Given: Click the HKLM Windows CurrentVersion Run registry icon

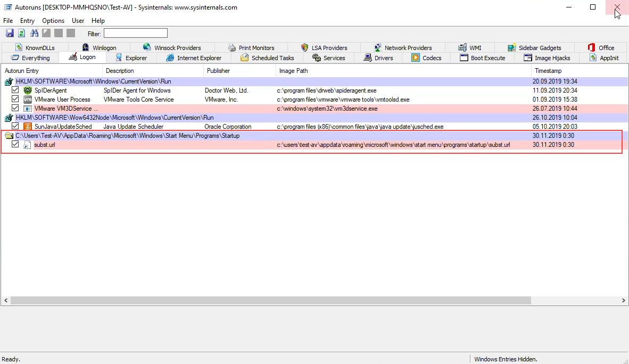Looking at the screenshot, I should coord(9,81).
